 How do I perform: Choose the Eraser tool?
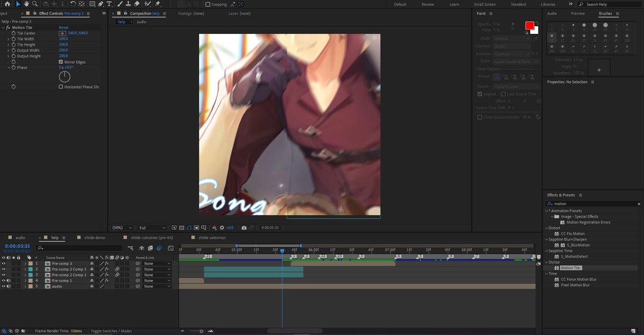pyautogui.click(x=137, y=4)
